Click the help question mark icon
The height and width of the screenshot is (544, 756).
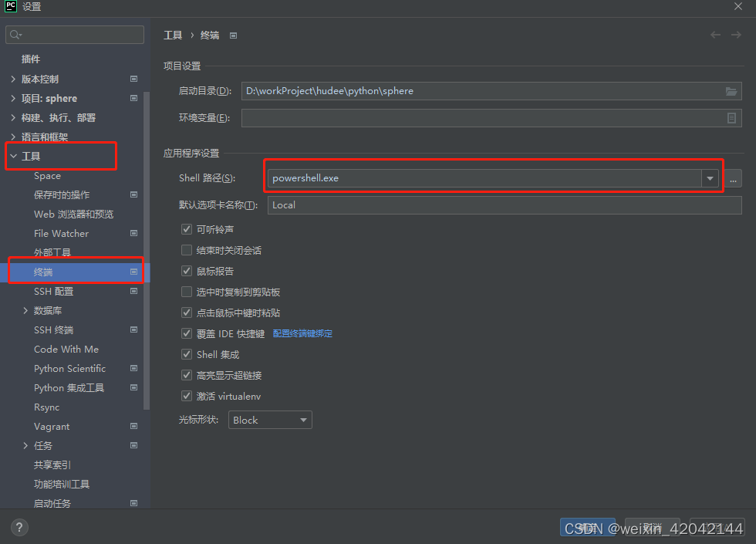(19, 526)
